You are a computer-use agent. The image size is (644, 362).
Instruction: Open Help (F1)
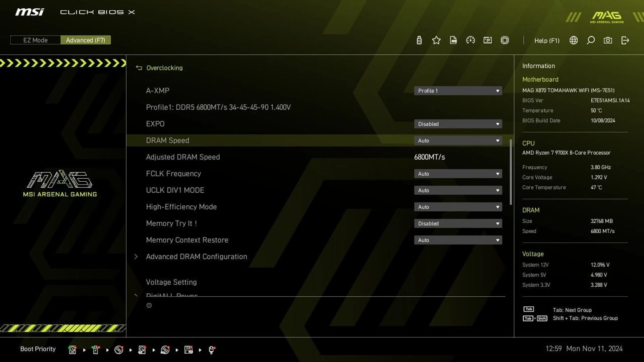pyautogui.click(x=547, y=41)
